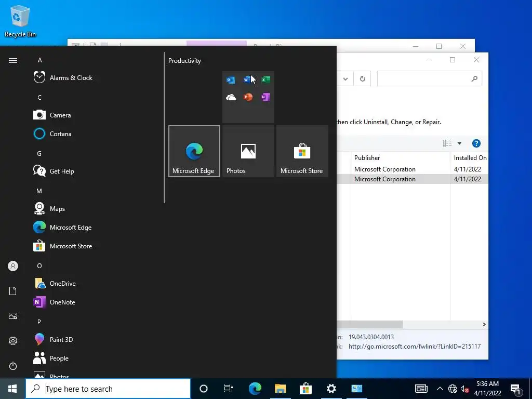The image size is (532, 399).
Task: Open the Photos pinned tile
Action: tap(248, 151)
